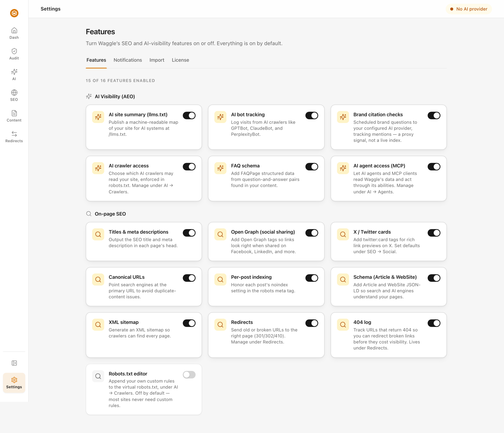
Task: Click the Per-post indexing card icon
Action: click(x=220, y=279)
